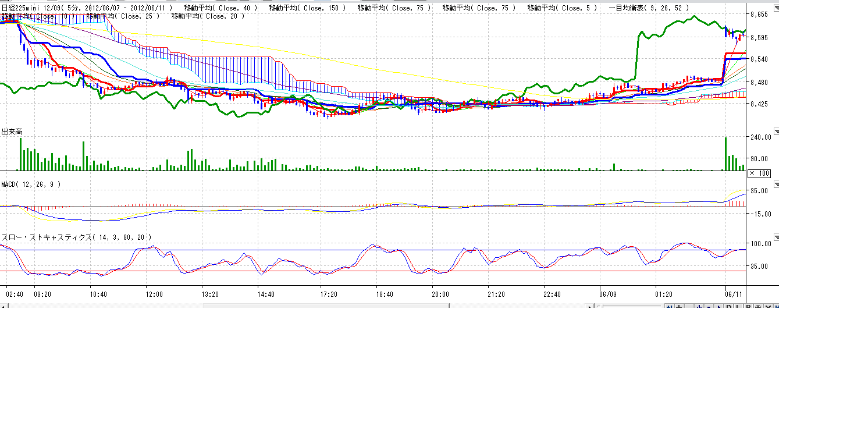Click the ×100 volume multiplier box

point(759,173)
